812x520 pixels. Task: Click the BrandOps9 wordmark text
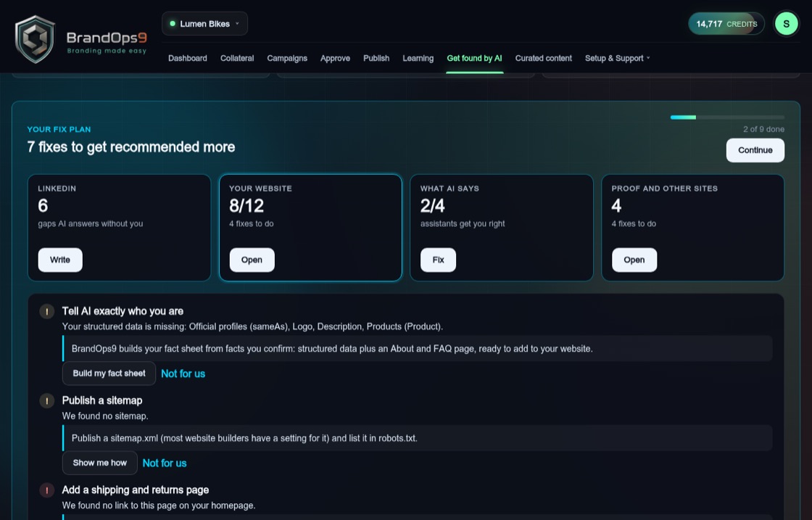click(107, 38)
